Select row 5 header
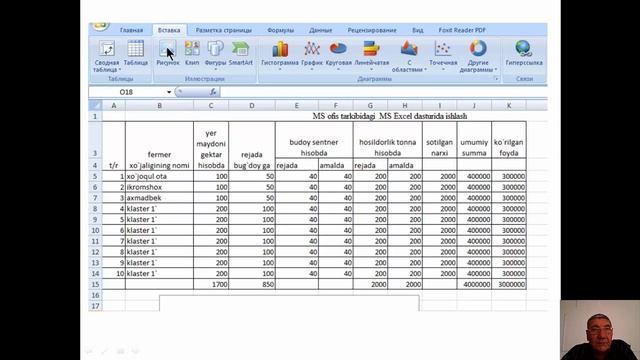Image resolution: width=640 pixels, height=360 pixels. (x=95, y=176)
